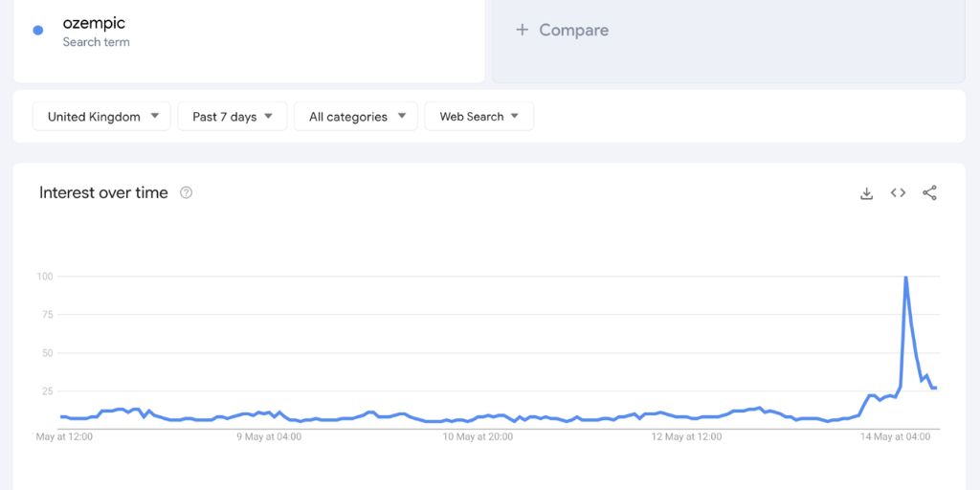
Task: Click the 12 May at 12:00 axis label
Action: (x=686, y=437)
